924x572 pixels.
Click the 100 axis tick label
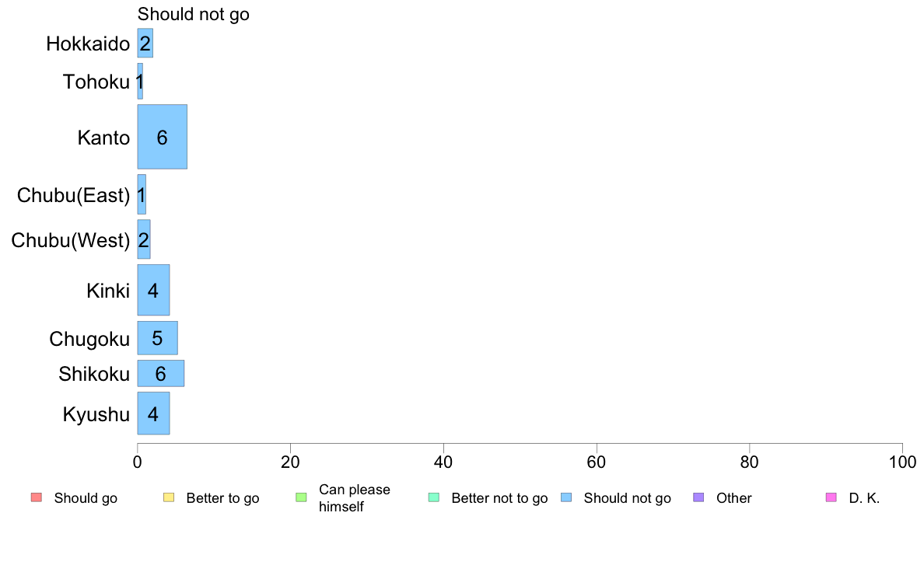tap(902, 462)
